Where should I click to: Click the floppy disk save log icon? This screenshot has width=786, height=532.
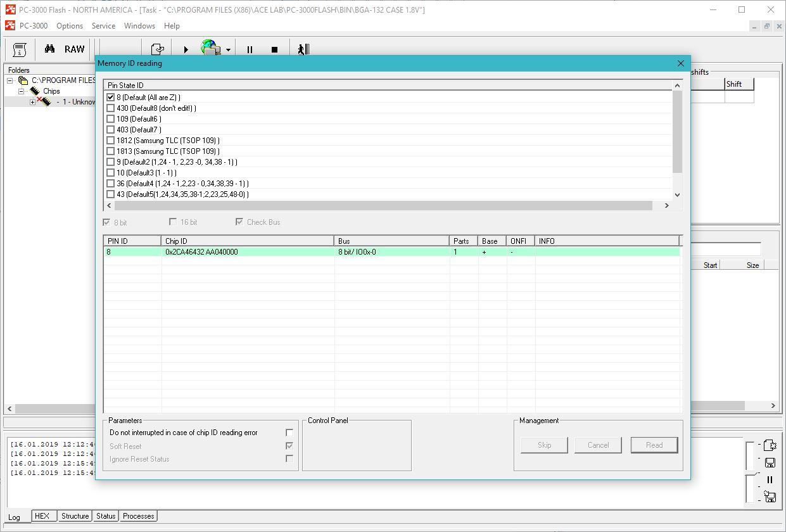(770, 463)
